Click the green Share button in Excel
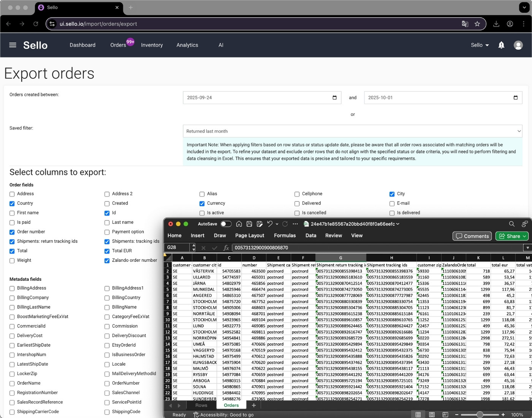 click(x=511, y=236)
